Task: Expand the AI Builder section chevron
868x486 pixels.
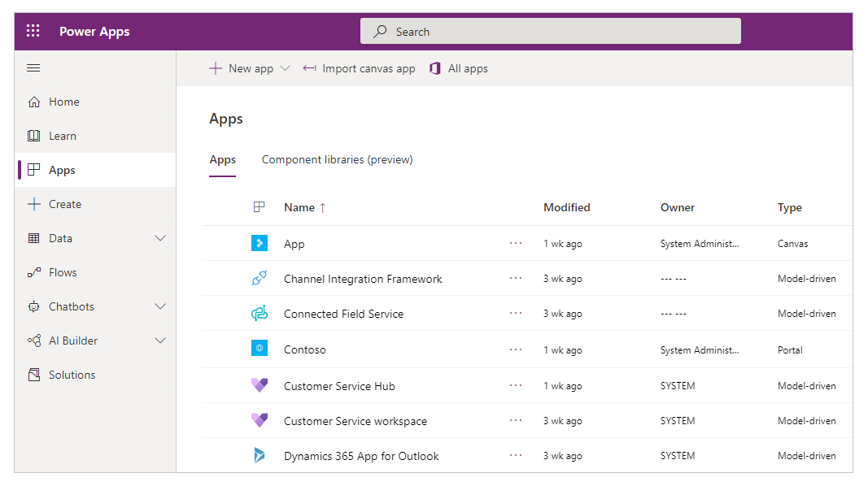Action: (160, 341)
